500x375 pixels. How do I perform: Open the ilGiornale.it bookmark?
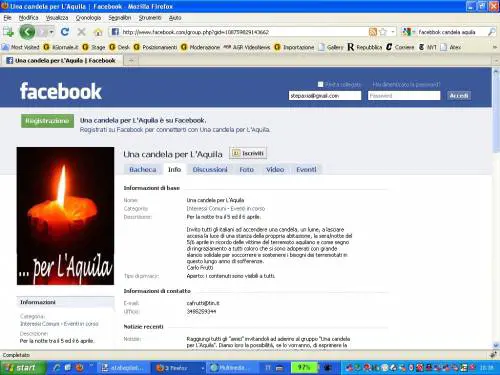click(61, 47)
